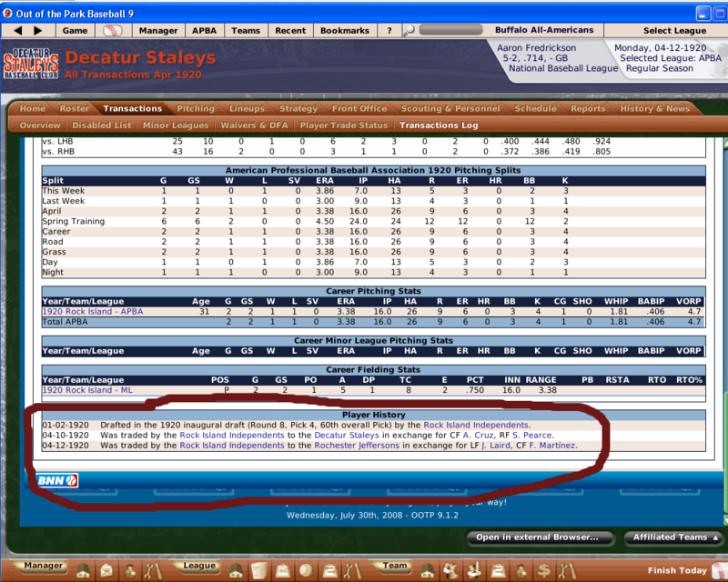Viewport: 728px width, 582px height.
Task: Open 1920 Rock Island - ML link
Action: [87, 390]
